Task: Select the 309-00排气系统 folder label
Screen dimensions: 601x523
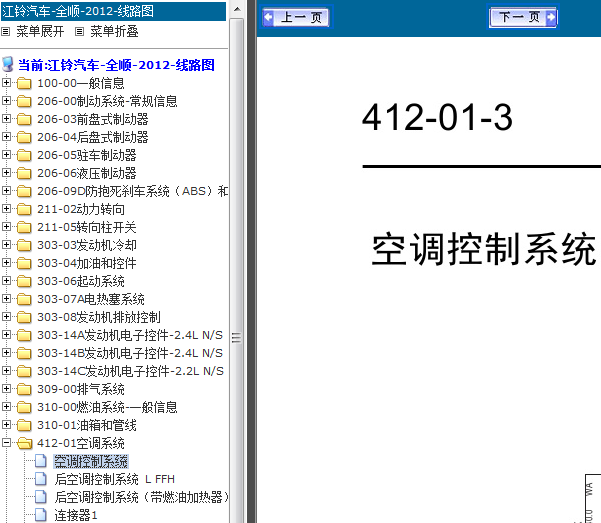Action: click(81, 390)
